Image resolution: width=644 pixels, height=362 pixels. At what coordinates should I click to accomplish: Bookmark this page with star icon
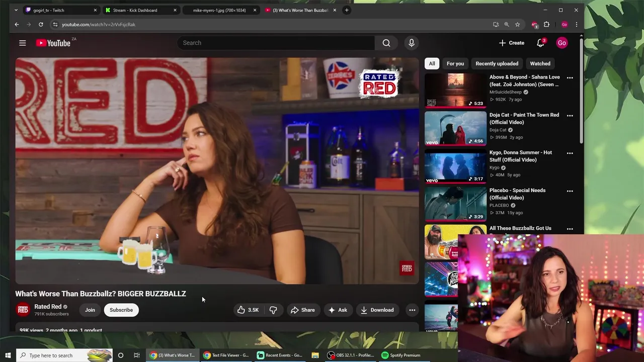tap(517, 24)
